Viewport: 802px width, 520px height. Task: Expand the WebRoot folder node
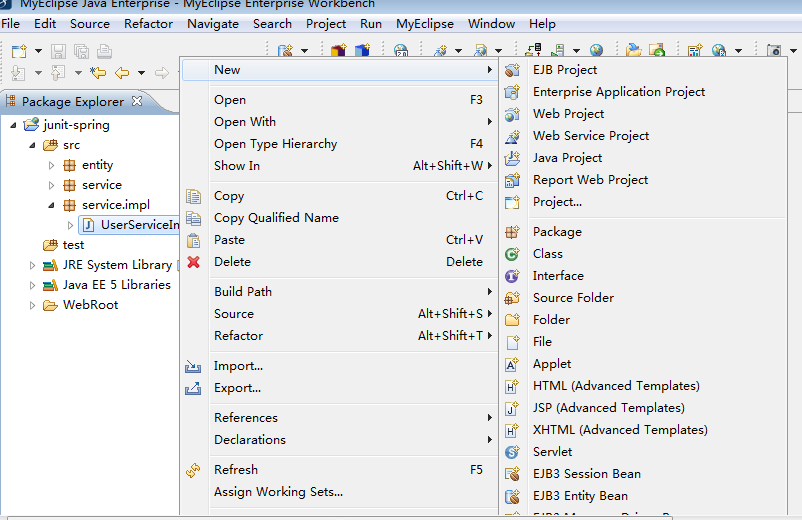[x=33, y=305]
